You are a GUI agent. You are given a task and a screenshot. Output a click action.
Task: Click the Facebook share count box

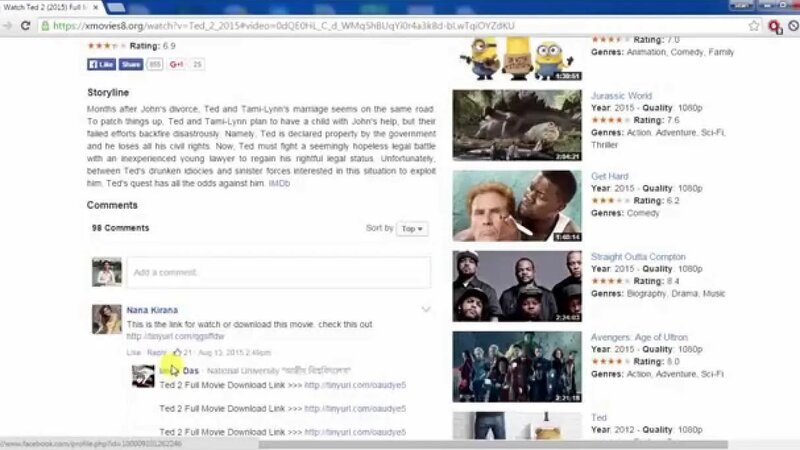pos(155,64)
